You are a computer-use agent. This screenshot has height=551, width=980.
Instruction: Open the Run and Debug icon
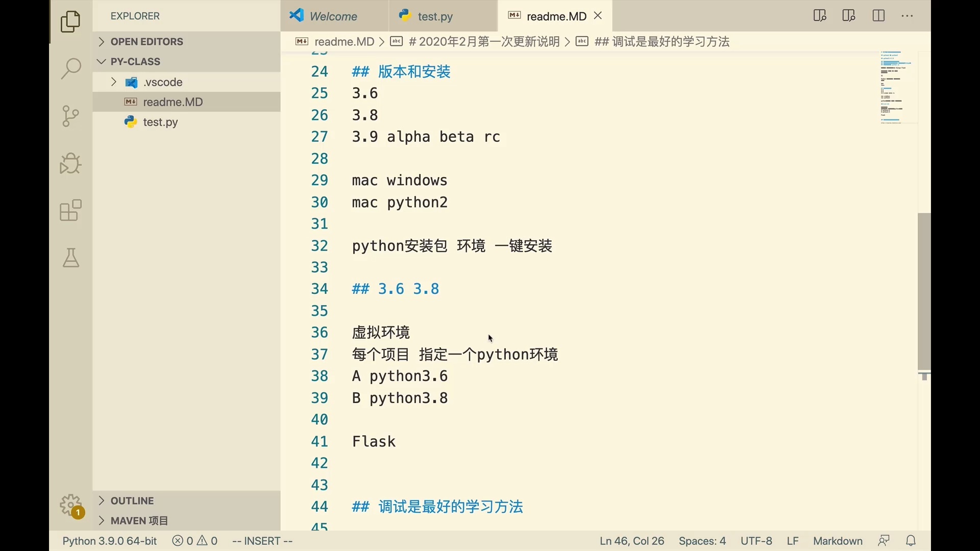[x=70, y=163]
